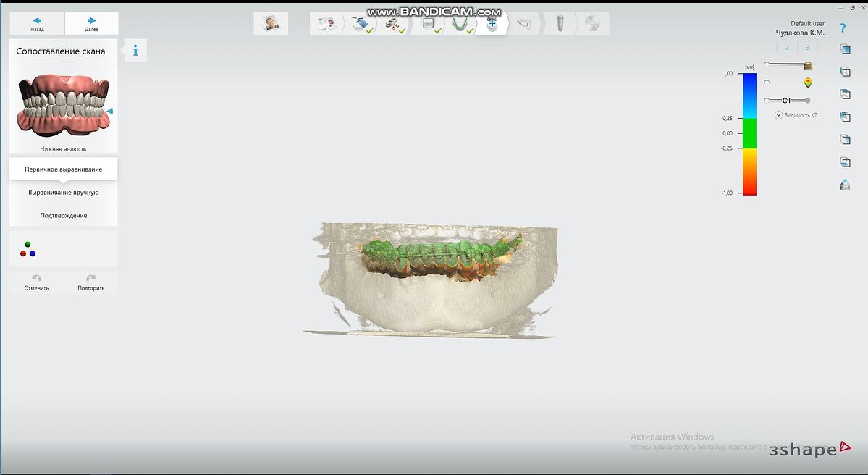Image resolution: width=868 pixels, height=475 pixels.
Task: Toggle the scan model visibility circle
Action: [767, 64]
